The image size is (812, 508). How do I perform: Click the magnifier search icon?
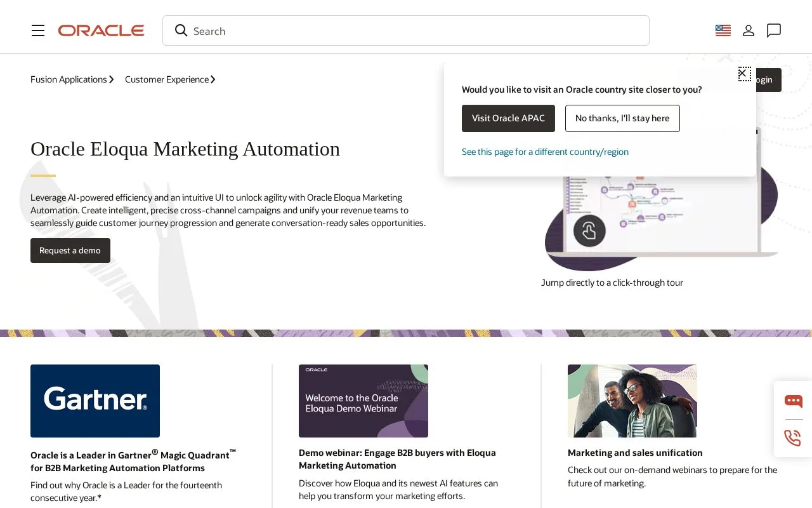pyautogui.click(x=181, y=30)
